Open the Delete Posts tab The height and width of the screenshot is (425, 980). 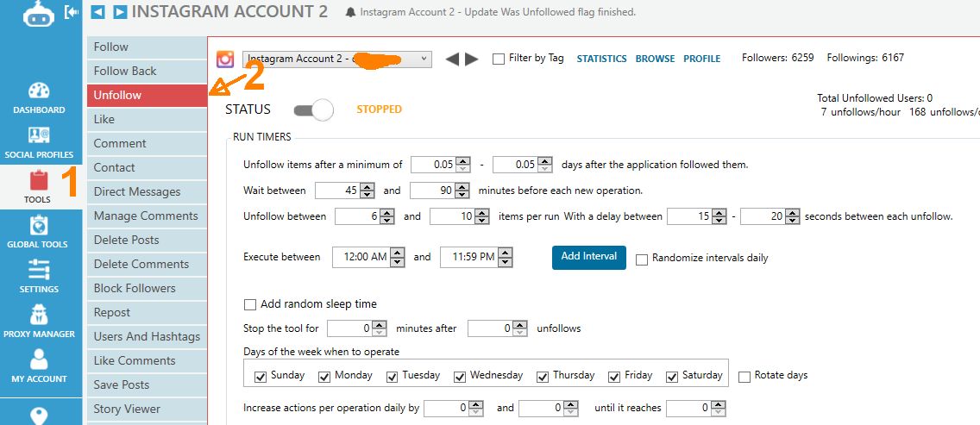coord(147,240)
